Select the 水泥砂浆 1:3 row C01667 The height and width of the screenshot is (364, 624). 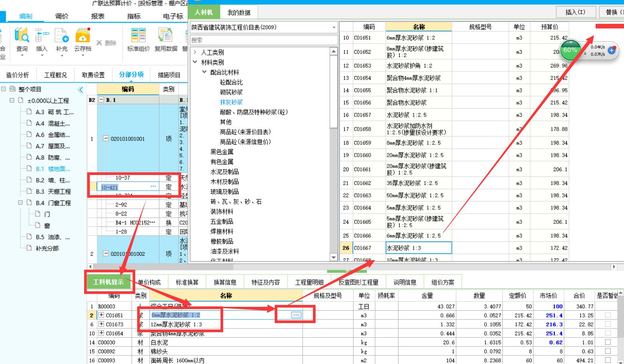coord(454,248)
